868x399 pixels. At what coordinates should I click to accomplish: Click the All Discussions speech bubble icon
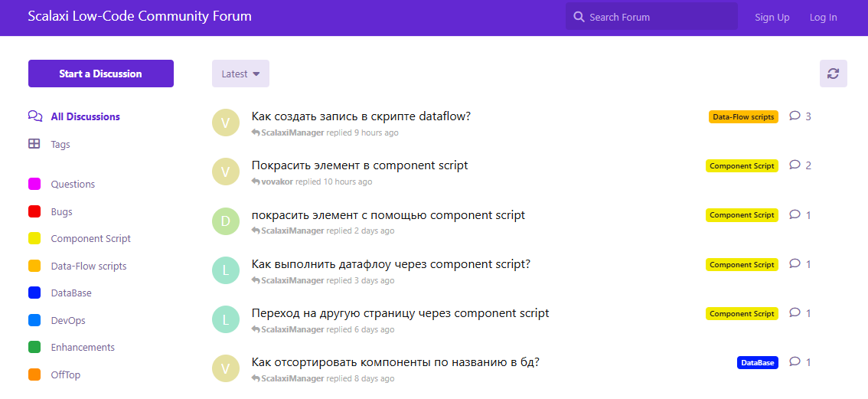coord(35,116)
